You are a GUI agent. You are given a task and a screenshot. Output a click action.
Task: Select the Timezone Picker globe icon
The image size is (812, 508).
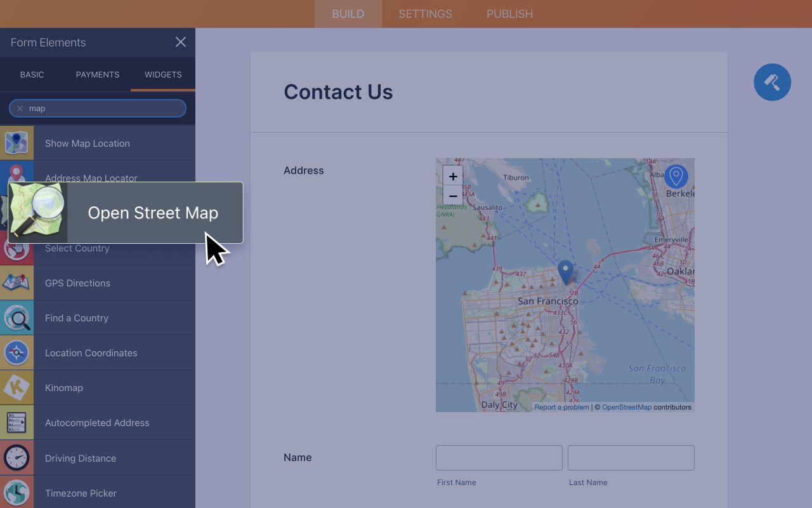(16, 492)
